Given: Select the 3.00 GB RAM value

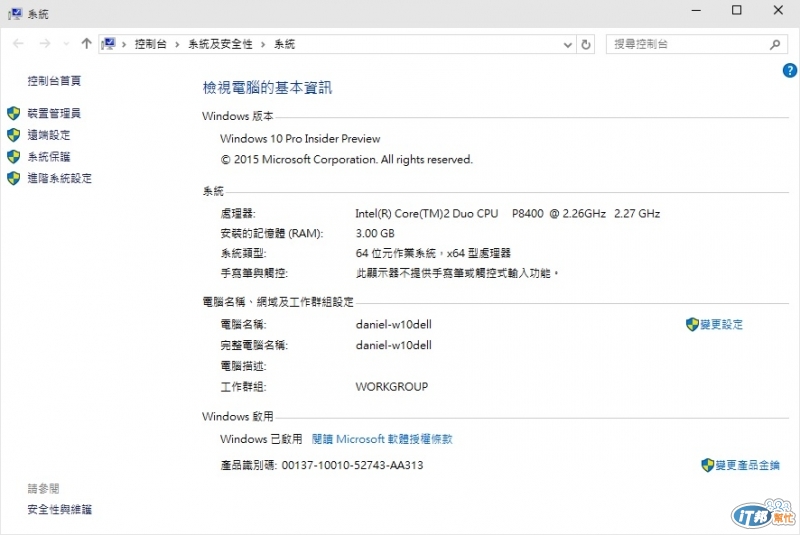Looking at the screenshot, I should click(375, 234).
